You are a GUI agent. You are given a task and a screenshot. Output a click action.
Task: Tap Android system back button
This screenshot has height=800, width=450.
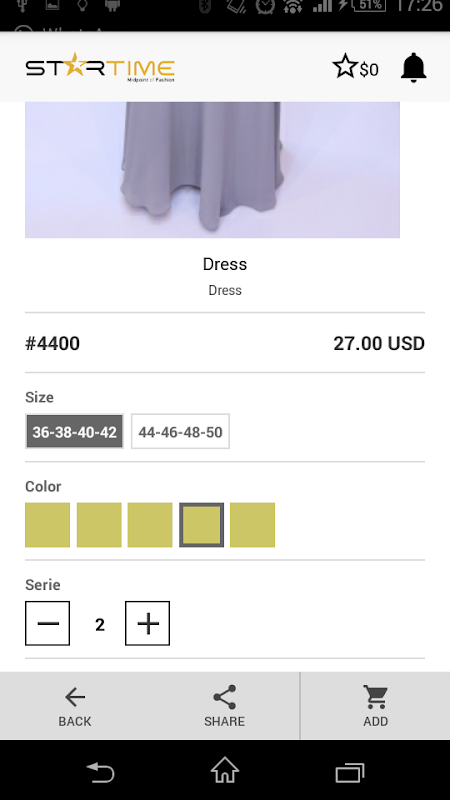coord(100,772)
